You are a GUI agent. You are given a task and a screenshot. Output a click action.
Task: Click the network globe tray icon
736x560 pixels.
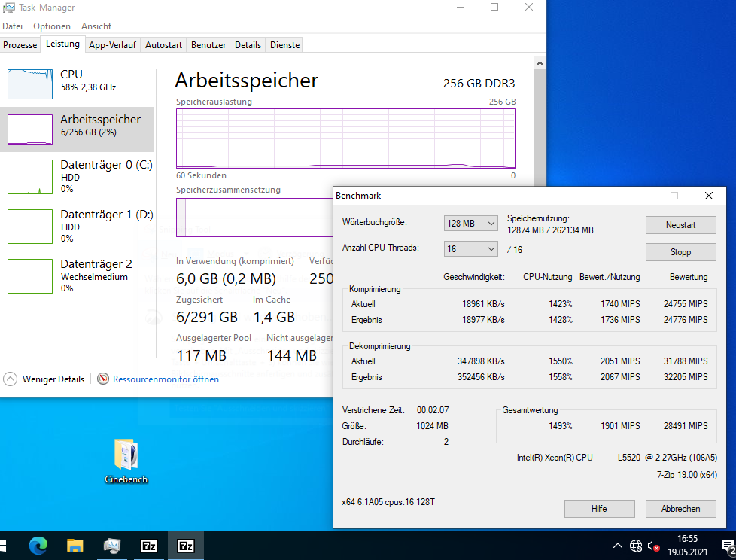[x=636, y=546]
